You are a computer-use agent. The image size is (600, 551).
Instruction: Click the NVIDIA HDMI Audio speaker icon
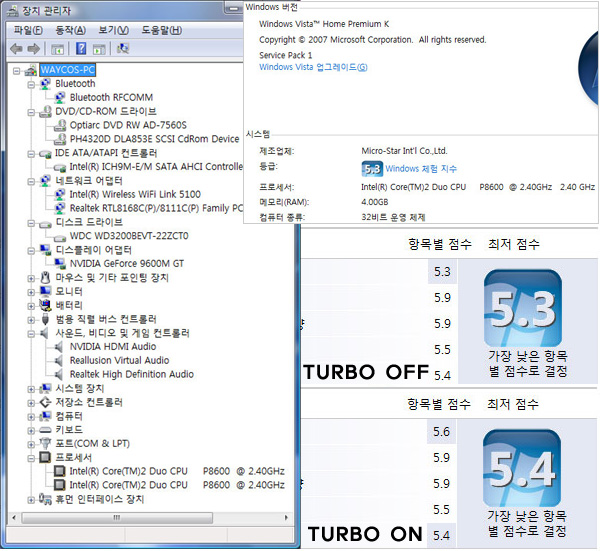click(59, 347)
